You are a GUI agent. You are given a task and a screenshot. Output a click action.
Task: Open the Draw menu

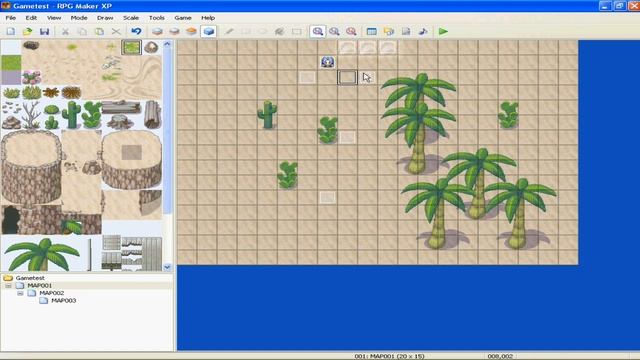105,18
